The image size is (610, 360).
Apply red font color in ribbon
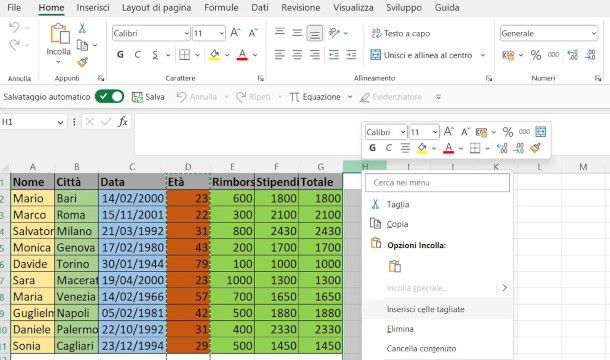coord(242,55)
